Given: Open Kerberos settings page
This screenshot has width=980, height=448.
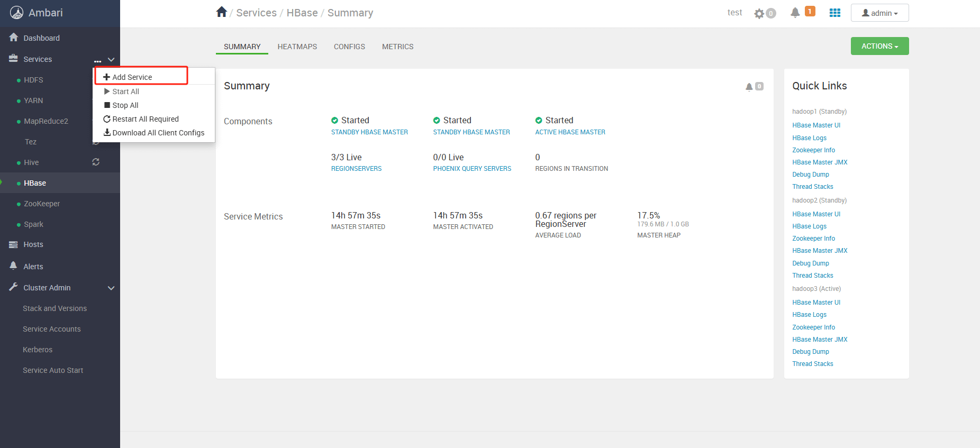Looking at the screenshot, I should pyautogui.click(x=38, y=350).
